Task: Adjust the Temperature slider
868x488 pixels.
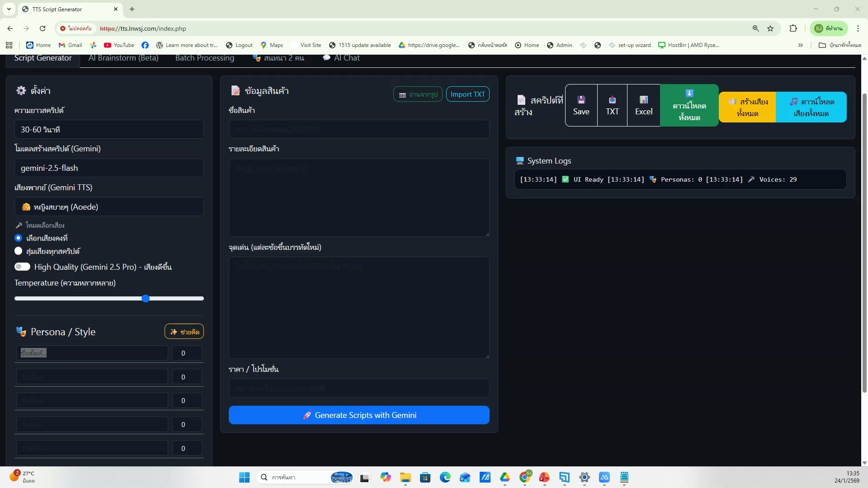Action: tap(146, 298)
